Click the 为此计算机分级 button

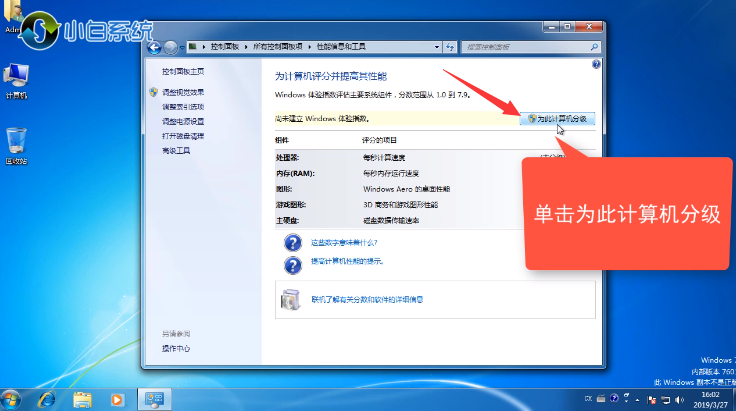(557, 119)
